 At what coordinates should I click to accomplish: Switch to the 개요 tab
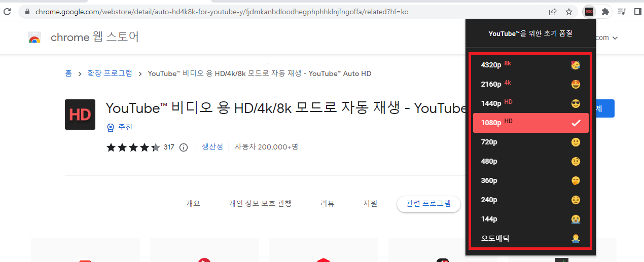pos(193,204)
